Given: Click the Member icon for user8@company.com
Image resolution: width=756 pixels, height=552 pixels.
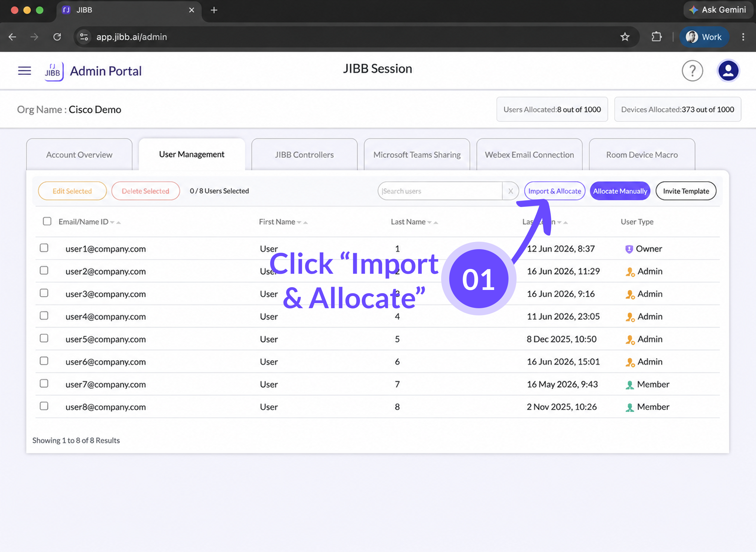Looking at the screenshot, I should (629, 408).
